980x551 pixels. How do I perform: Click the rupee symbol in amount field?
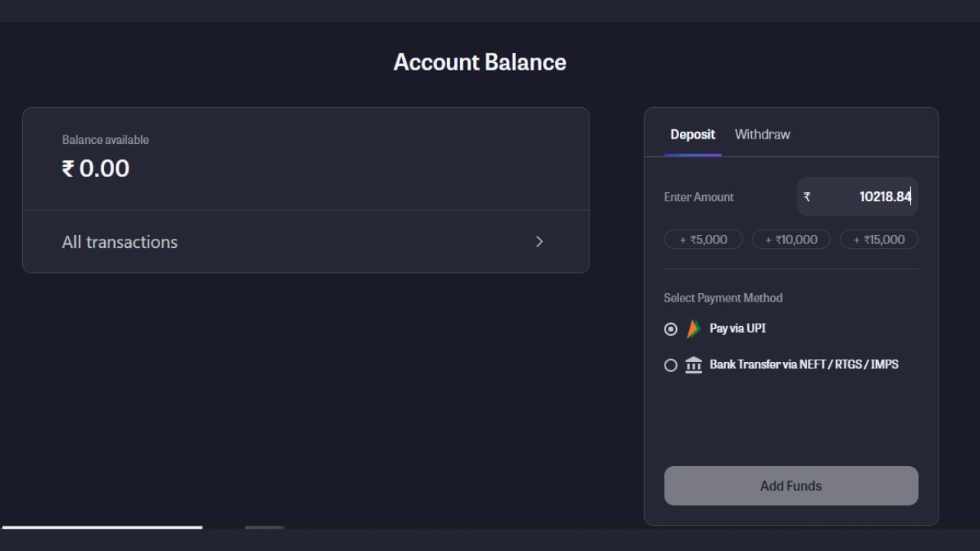pos(807,197)
